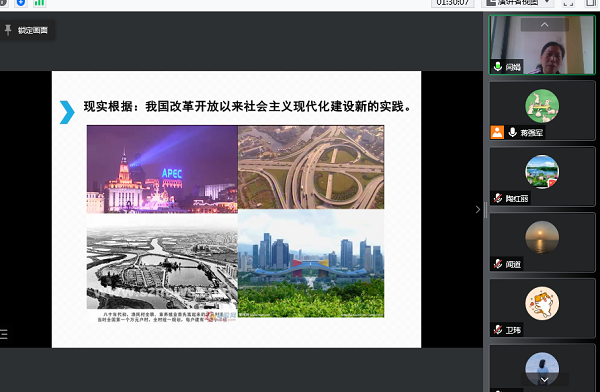The width and height of the screenshot is (600, 392).
Task: Show more participants with the bottom chevron
Action: [x=545, y=380]
